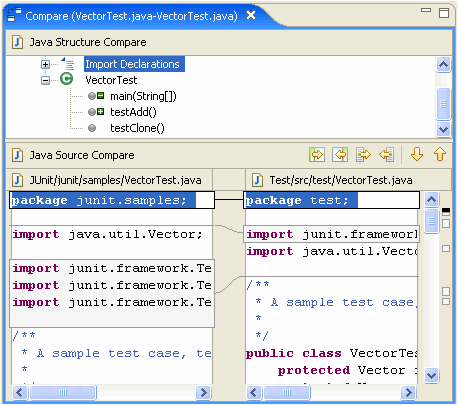
Task: Click the right file's Java icon beside Test/src/test
Action: pyautogui.click(x=257, y=180)
